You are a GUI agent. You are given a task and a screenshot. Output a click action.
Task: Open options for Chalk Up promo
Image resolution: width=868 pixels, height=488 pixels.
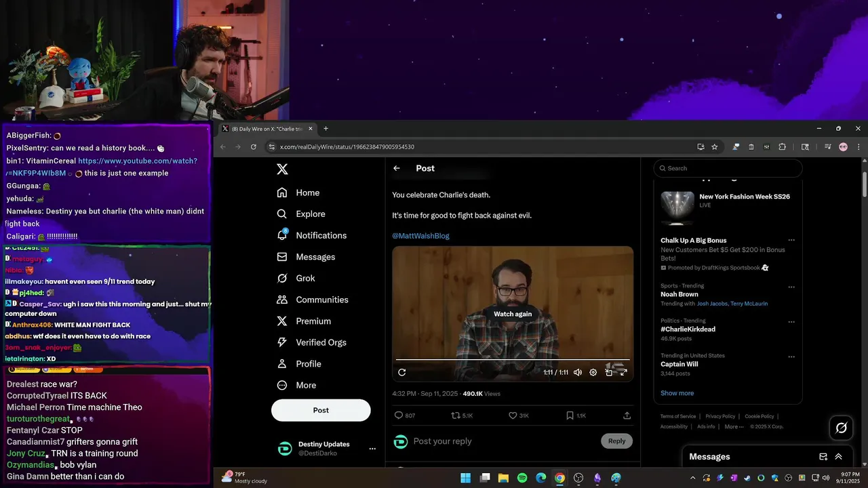click(x=791, y=241)
